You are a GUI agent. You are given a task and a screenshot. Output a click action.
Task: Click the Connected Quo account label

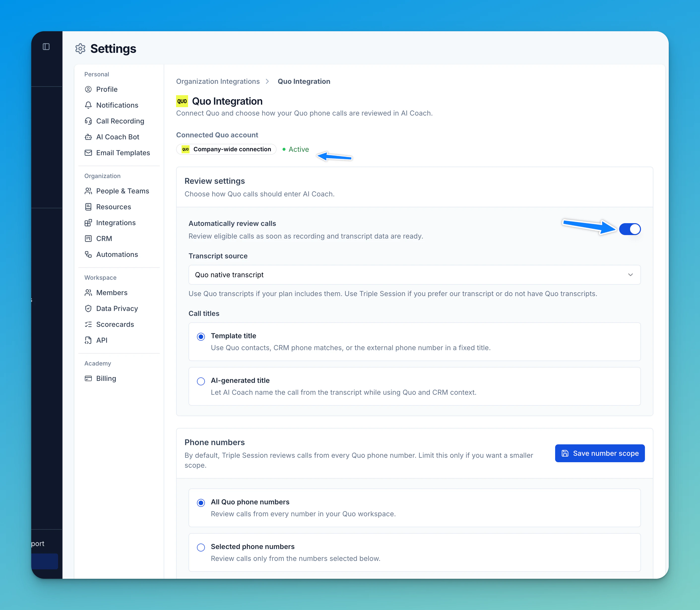217,135
